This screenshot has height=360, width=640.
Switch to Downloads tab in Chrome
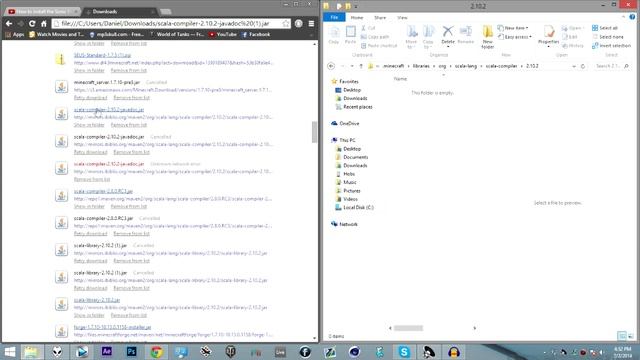[x=119, y=11]
